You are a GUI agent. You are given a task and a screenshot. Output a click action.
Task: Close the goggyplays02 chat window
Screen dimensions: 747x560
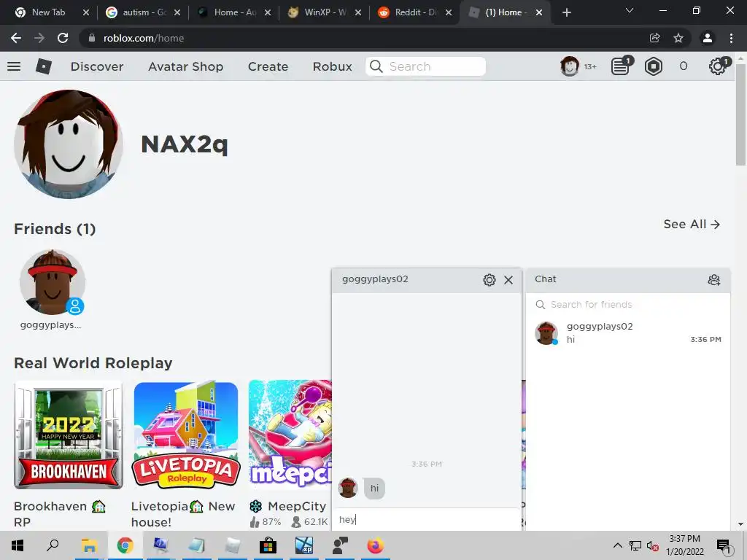[x=508, y=279]
